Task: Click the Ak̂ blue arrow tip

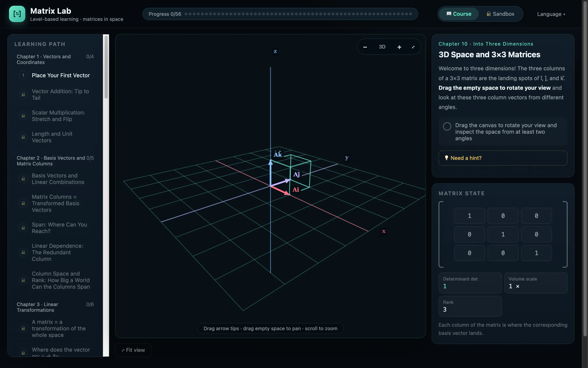Action: [x=271, y=162]
